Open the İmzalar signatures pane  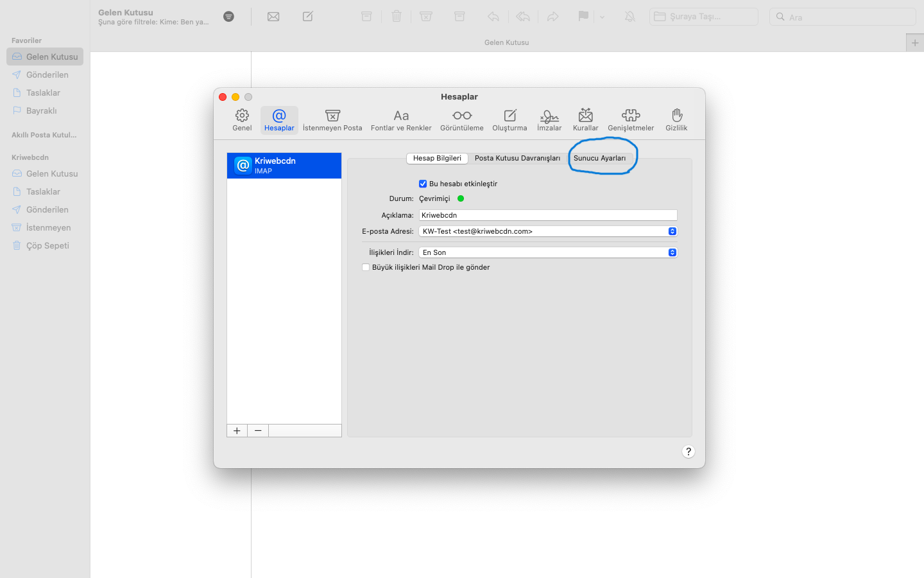(x=549, y=119)
